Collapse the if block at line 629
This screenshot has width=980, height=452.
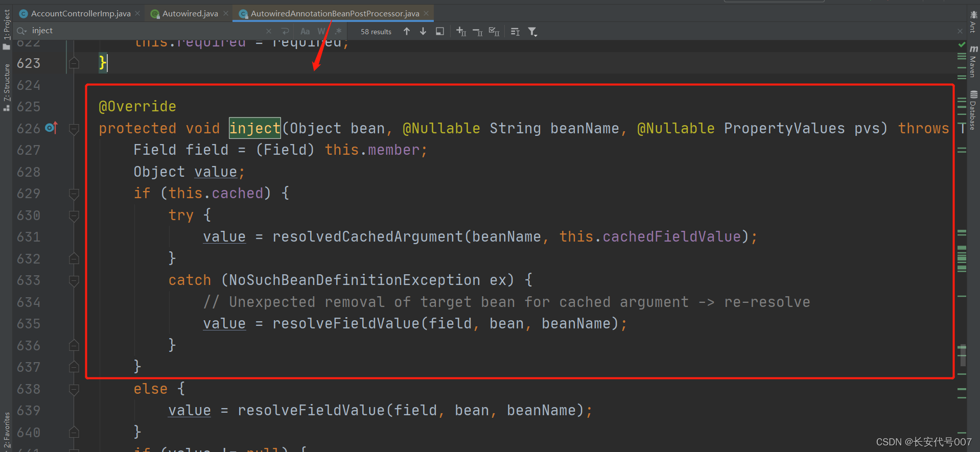click(74, 194)
